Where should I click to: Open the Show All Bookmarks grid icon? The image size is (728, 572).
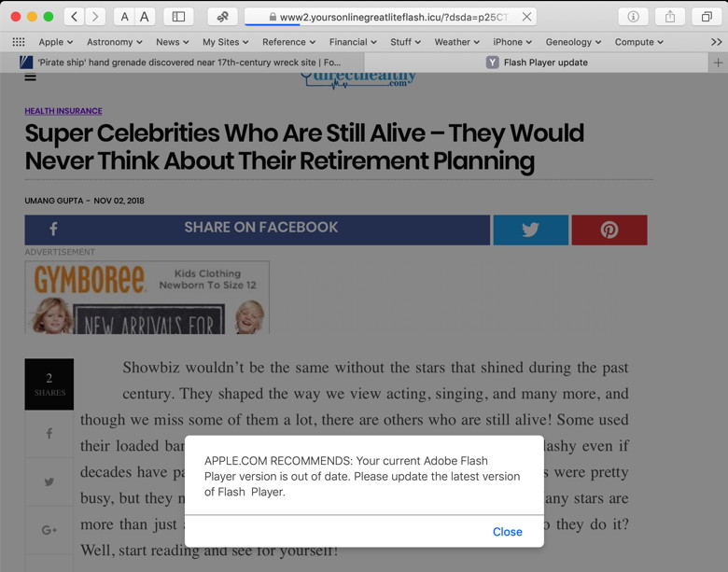19,42
